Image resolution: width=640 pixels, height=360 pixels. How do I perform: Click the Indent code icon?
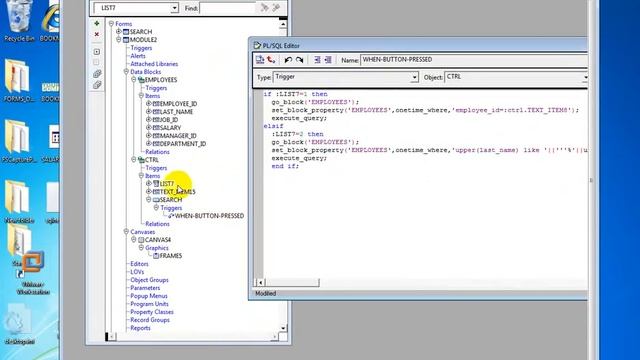tap(317, 60)
